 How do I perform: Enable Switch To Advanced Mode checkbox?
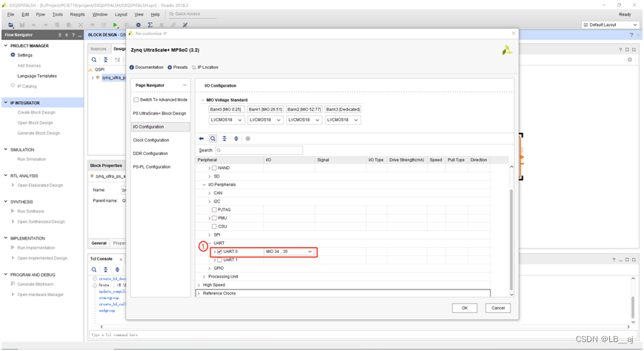click(136, 100)
